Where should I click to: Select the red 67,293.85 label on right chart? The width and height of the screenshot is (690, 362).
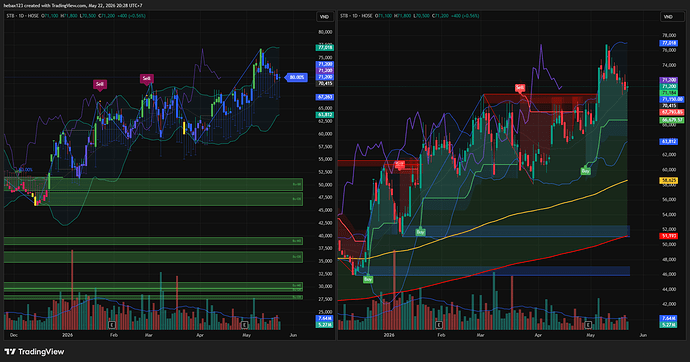[672, 113]
